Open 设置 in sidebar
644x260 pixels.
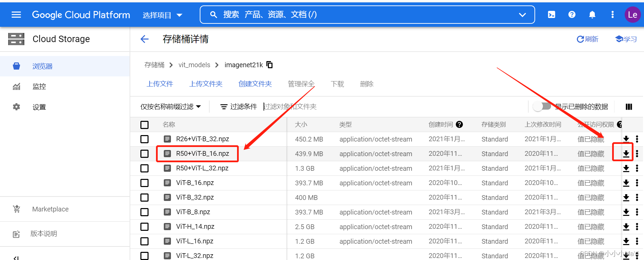(65, 107)
